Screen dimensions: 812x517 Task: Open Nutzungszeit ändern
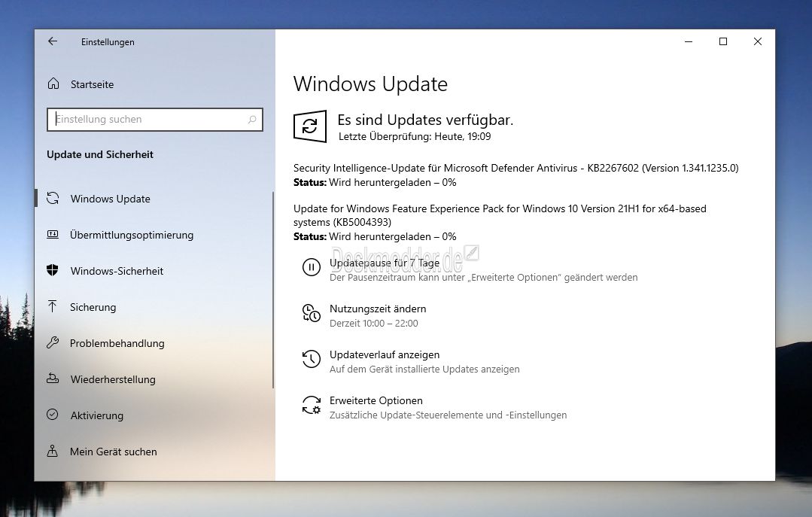tap(378, 309)
